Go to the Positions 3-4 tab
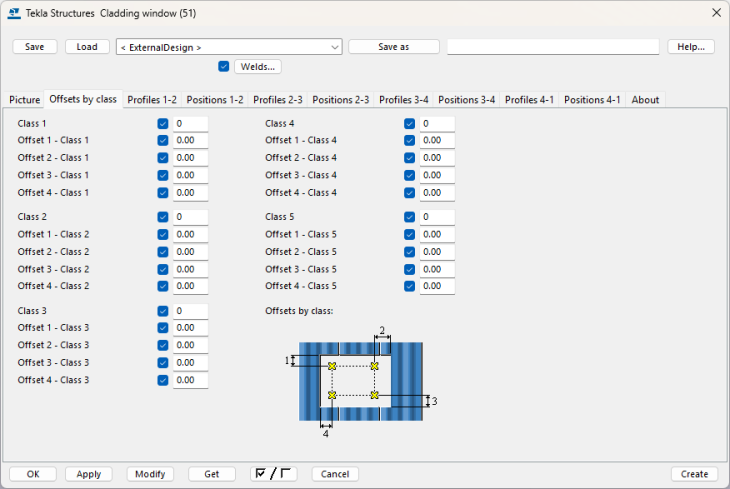This screenshot has width=730, height=489. 466,100
